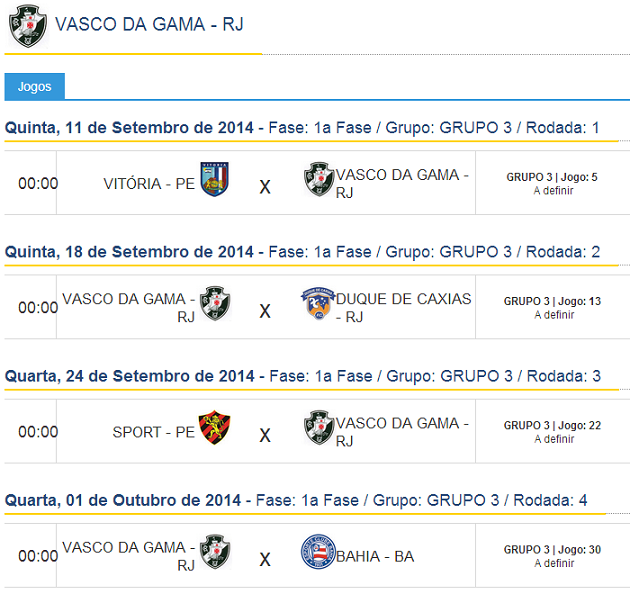Click the BAHIA - BA team name
Image resolution: width=630 pixels, height=594 pixels.
click(x=375, y=556)
